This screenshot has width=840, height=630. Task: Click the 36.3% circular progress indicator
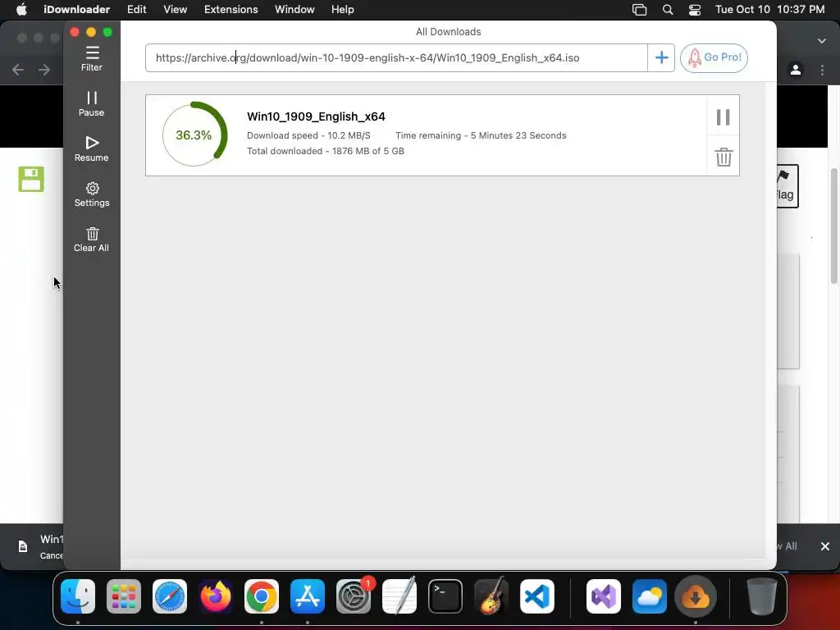(x=194, y=135)
